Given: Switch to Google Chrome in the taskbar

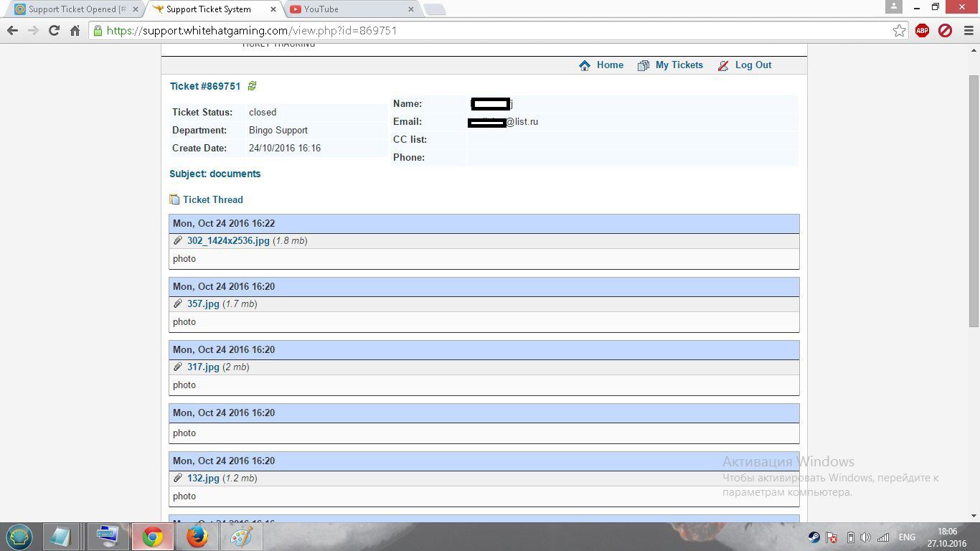Looking at the screenshot, I should (152, 537).
